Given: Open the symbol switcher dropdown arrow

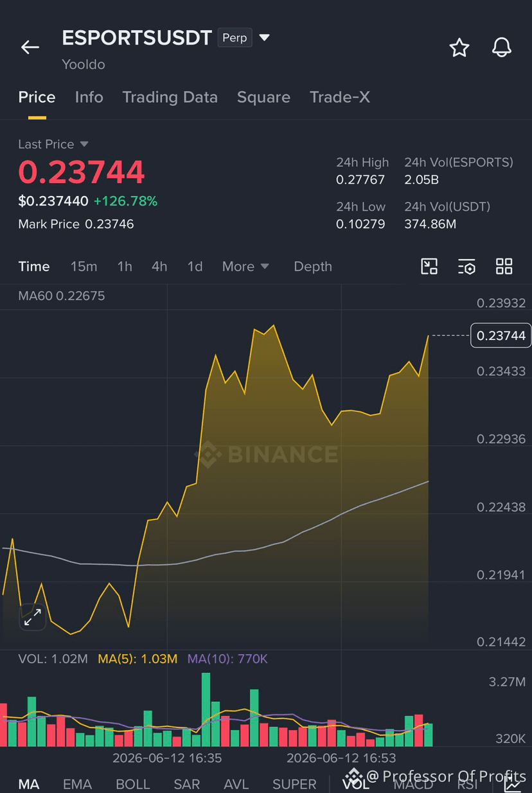Looking at the screenshot, I should (x=264, y=38).
